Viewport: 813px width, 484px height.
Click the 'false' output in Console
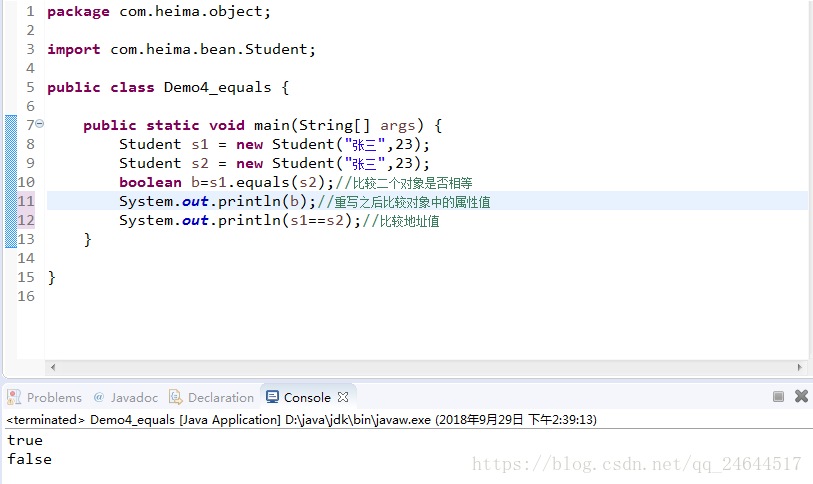point(30,459)
